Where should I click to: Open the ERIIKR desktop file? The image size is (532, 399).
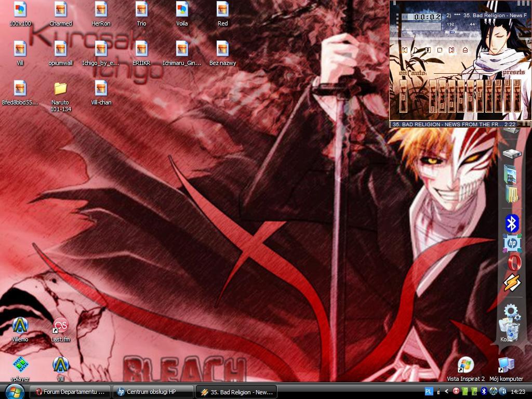coord(141,54)
